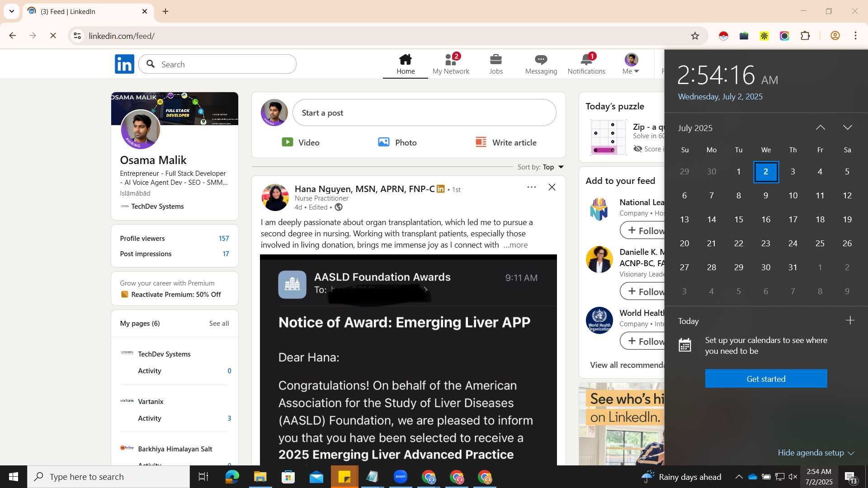View site information icon in address bar
The image size is (868, 488).
(77, 36)
